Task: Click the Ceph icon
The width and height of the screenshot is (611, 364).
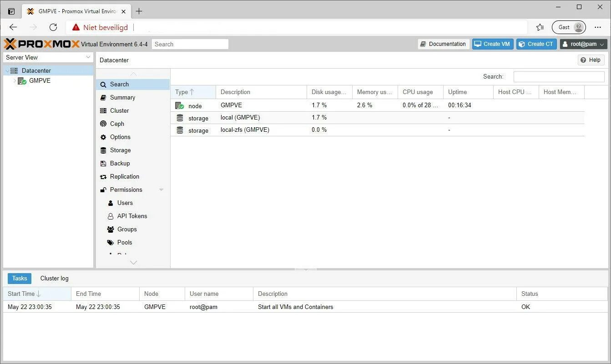Action: click(x=103, y=124)
